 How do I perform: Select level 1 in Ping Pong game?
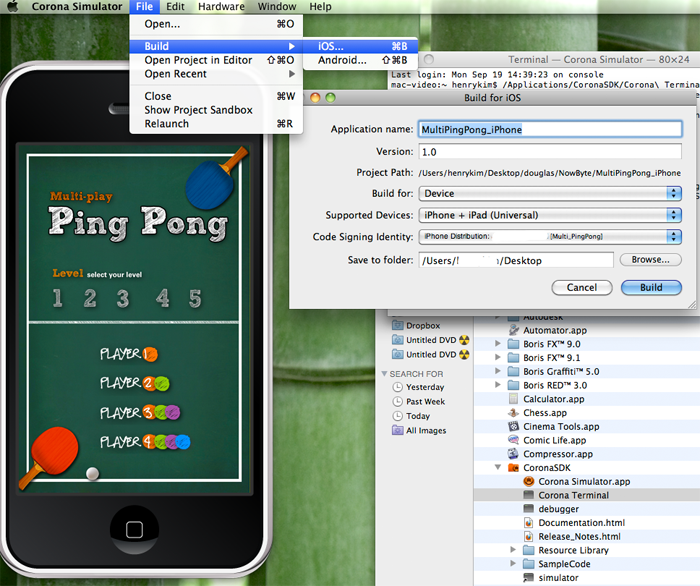pyautogui.click(x=58, y=298)
